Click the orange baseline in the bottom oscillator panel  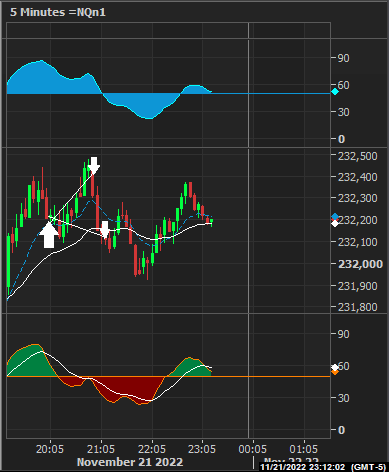click(x=168, y=377)
